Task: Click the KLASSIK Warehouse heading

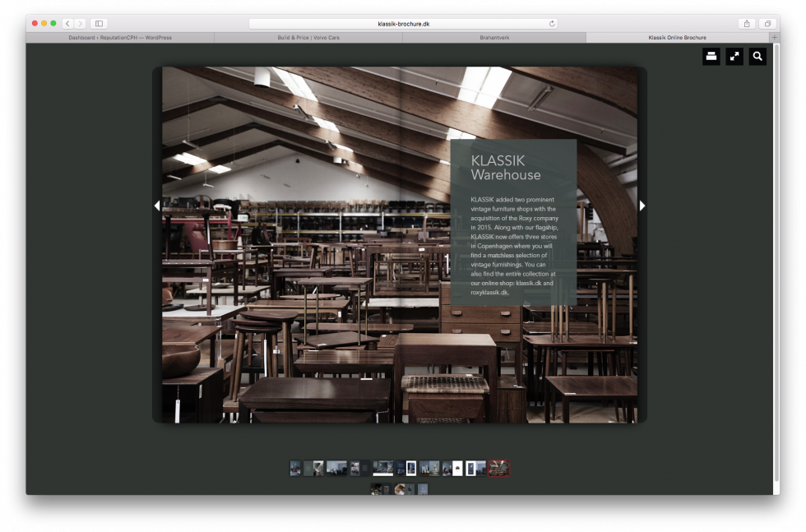Action: [506, 168]
